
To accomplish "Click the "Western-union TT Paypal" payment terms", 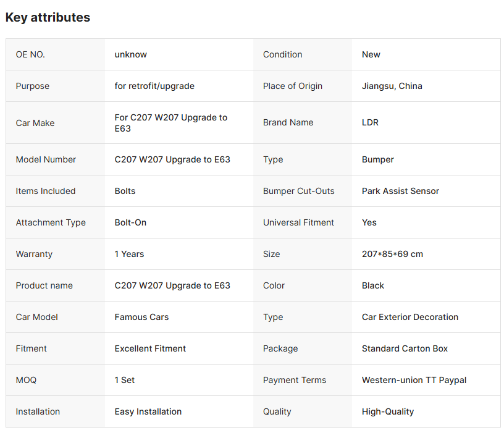I will [x=414, y=380].
